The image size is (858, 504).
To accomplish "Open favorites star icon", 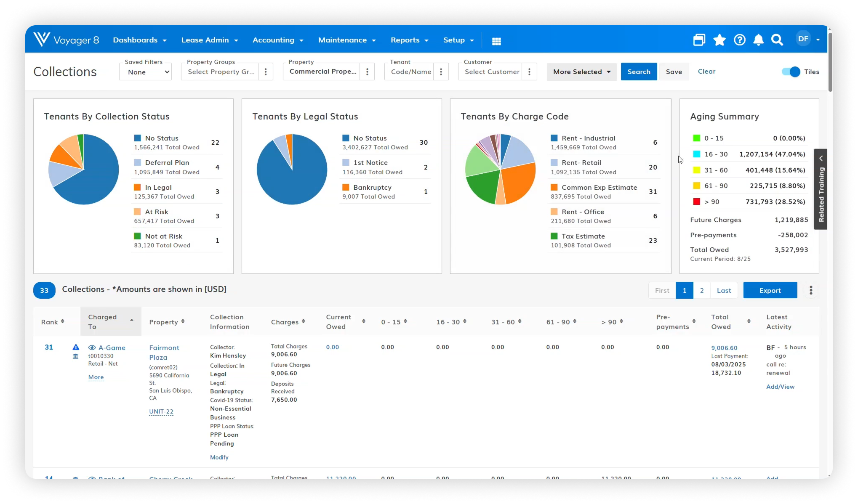I will click(x=719, y=40).
